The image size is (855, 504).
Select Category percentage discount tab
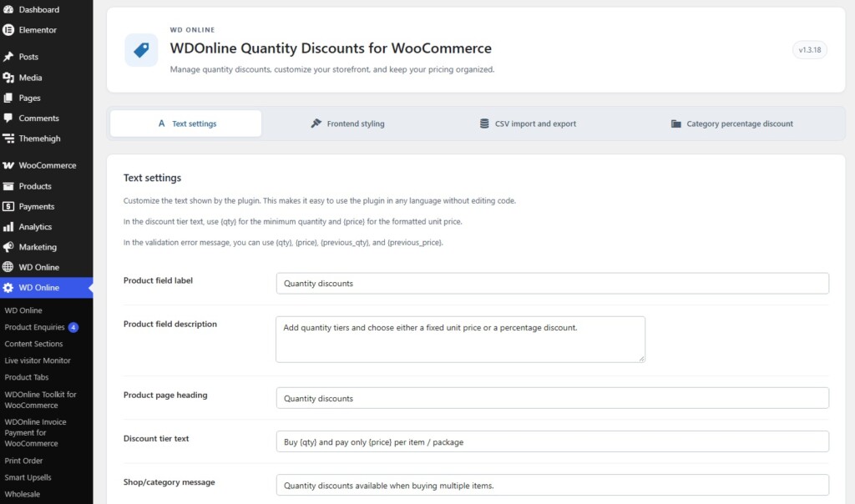tap(731, 123)
